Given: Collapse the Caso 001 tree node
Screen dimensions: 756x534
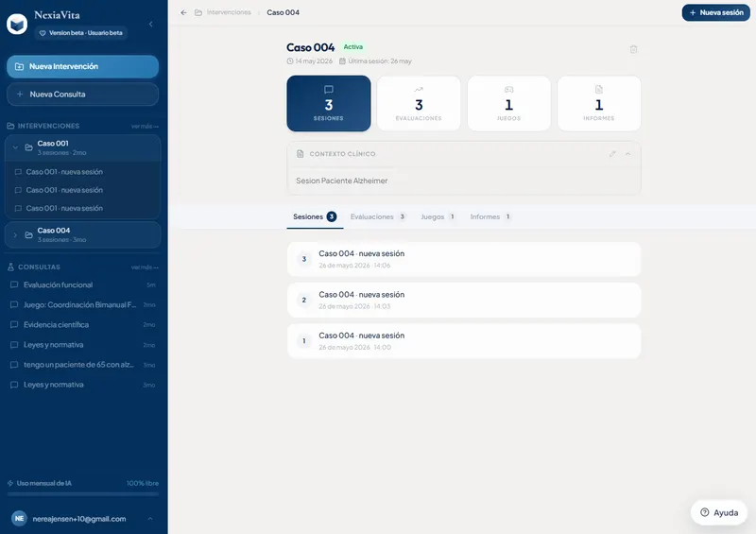Looking at the screenshot, I should tap(15, 147).
